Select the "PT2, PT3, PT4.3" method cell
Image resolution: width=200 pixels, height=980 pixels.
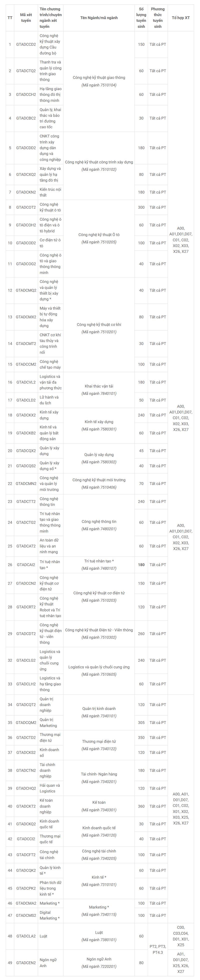tap(157, 949)
